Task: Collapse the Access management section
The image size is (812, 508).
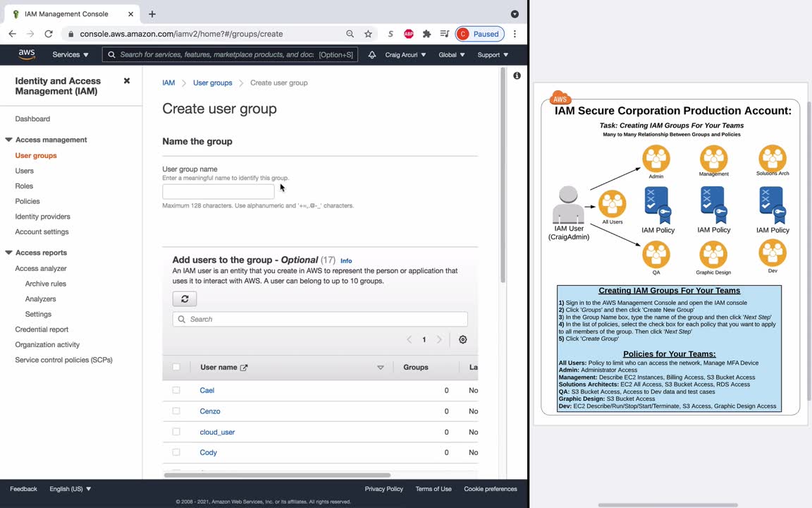Action: coord(8,140)
